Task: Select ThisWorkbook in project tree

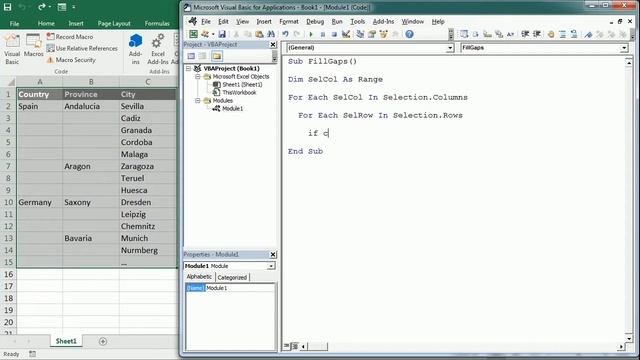Action: point(239,93)
